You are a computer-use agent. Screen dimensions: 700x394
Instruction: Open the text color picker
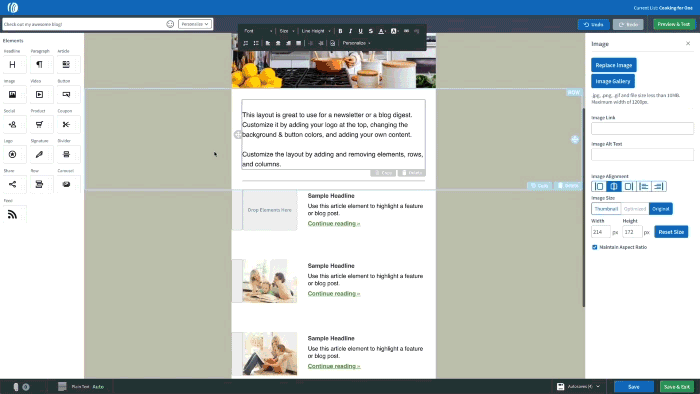point(381,31)
